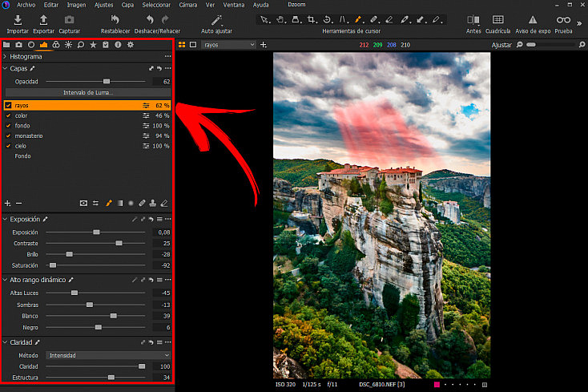The image size is (588, 392).
Task: Uncheck the monasterio layer checkbox
Action: (x=8, y=135)
